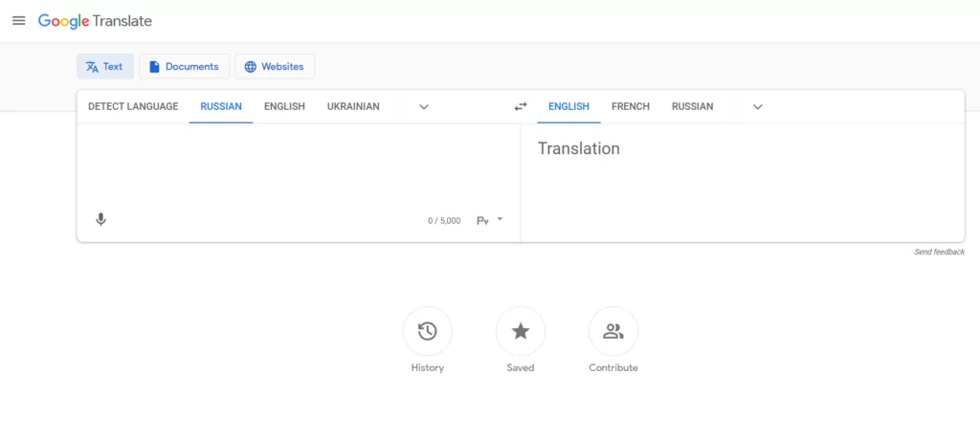
Task: Select English as target language
Action: (x=568, y=107)
